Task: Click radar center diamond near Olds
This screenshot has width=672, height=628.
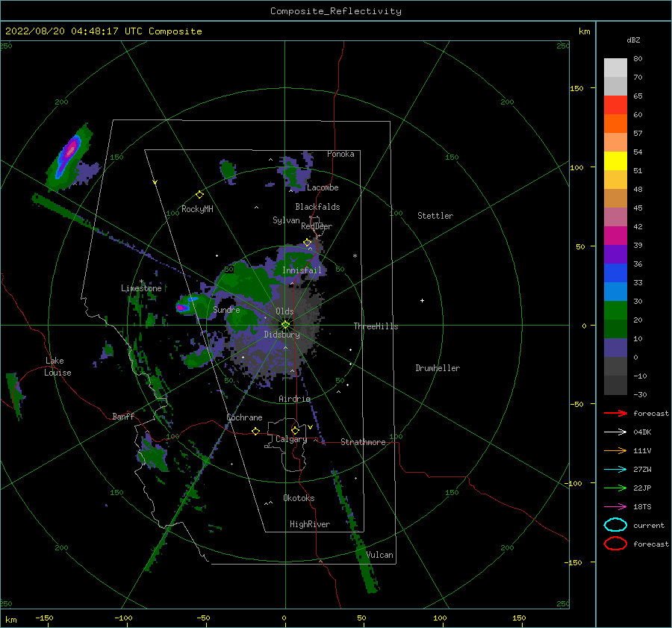Action: [285, 325]
